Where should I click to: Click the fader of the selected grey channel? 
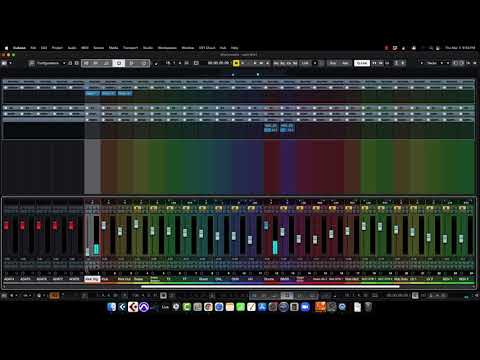[87, 252]
